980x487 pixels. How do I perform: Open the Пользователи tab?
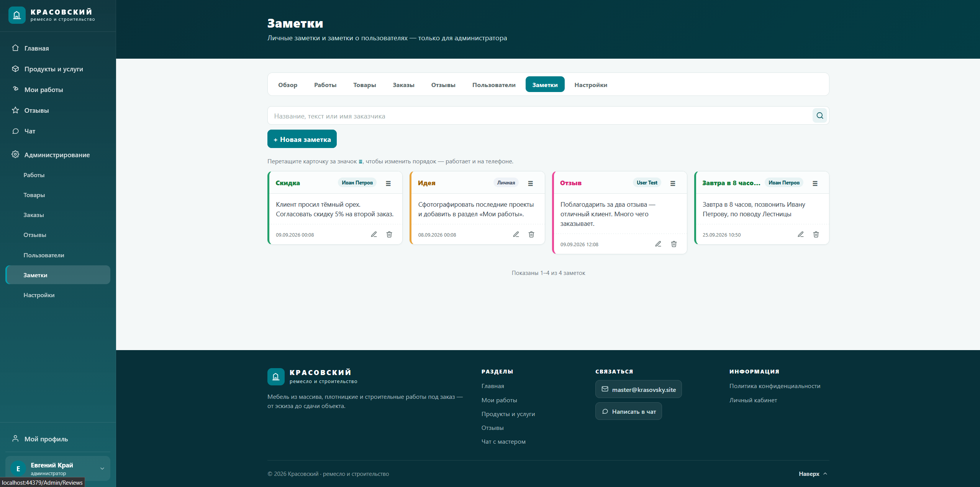point(494,85)
